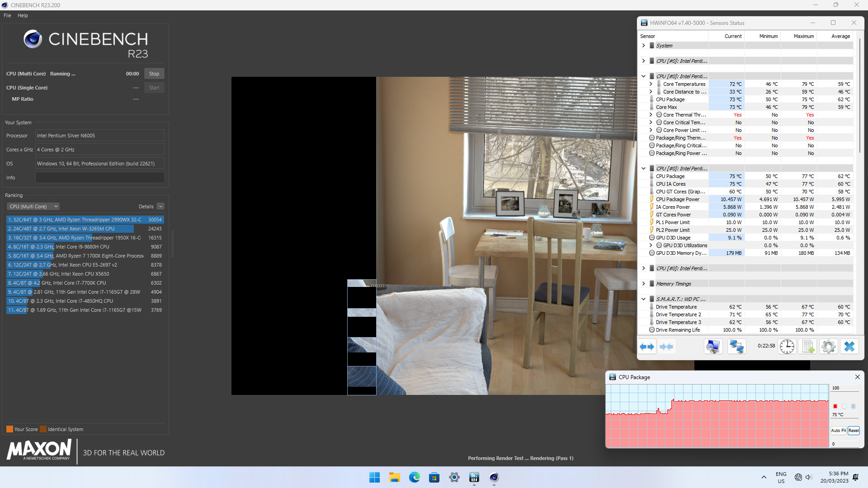
Task: Expand the Core Thermal Thr… row
Action: coord(651,115)
